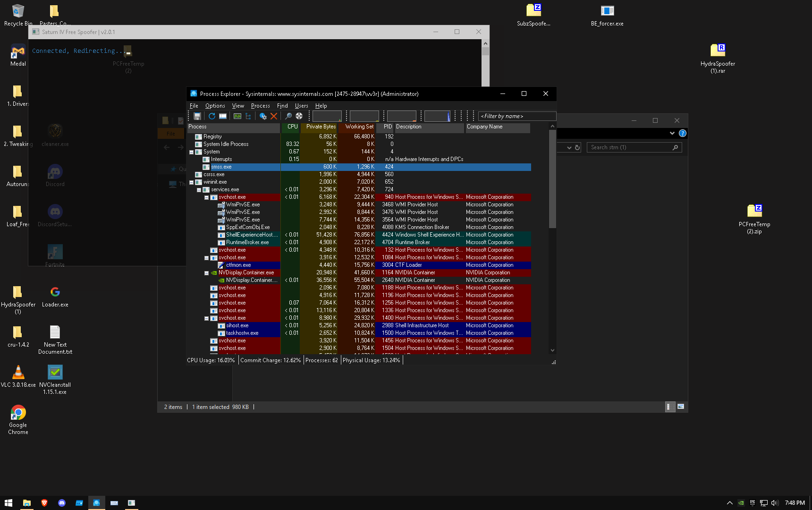
Task: Sort by the Working Set column header
Action: [356, 127]
